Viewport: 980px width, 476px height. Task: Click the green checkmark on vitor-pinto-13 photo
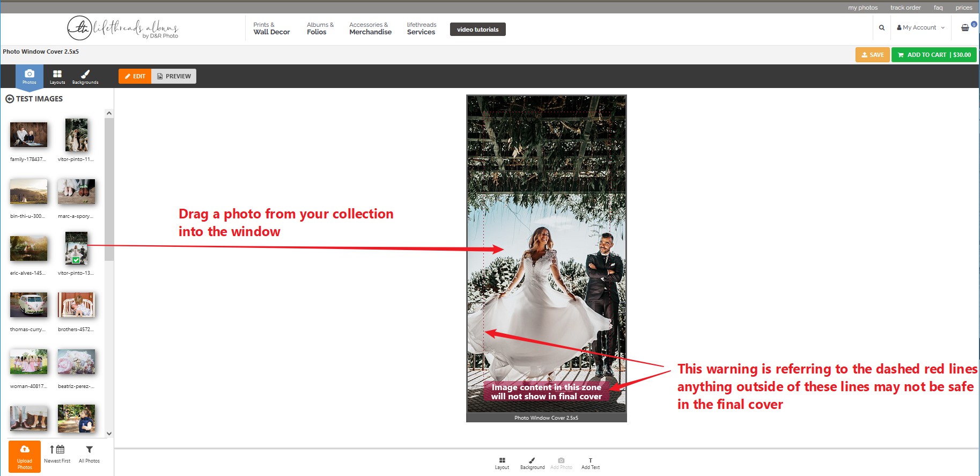[76, 260]
